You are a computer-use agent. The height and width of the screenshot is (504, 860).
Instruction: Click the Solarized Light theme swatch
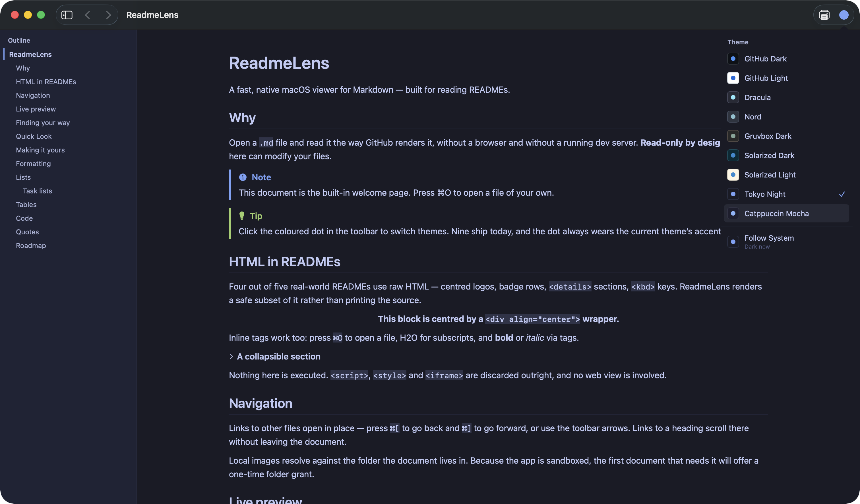(x=733, y=175)
